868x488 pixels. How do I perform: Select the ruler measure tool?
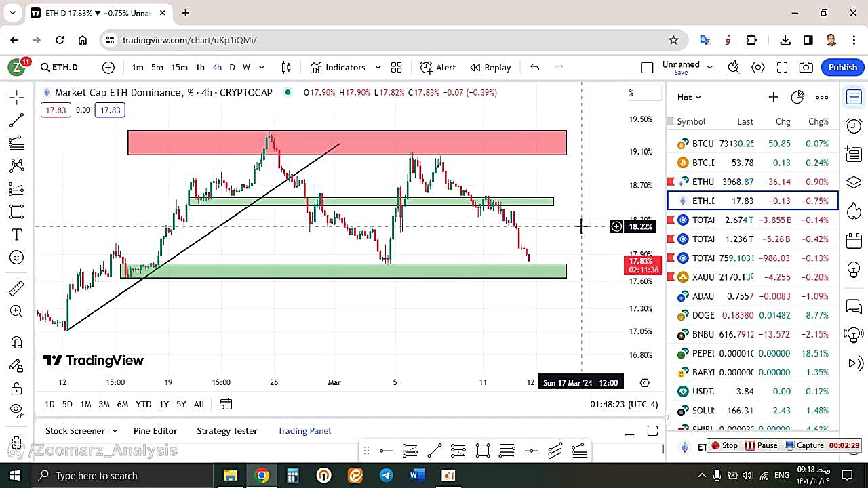(x=17, y=289)
